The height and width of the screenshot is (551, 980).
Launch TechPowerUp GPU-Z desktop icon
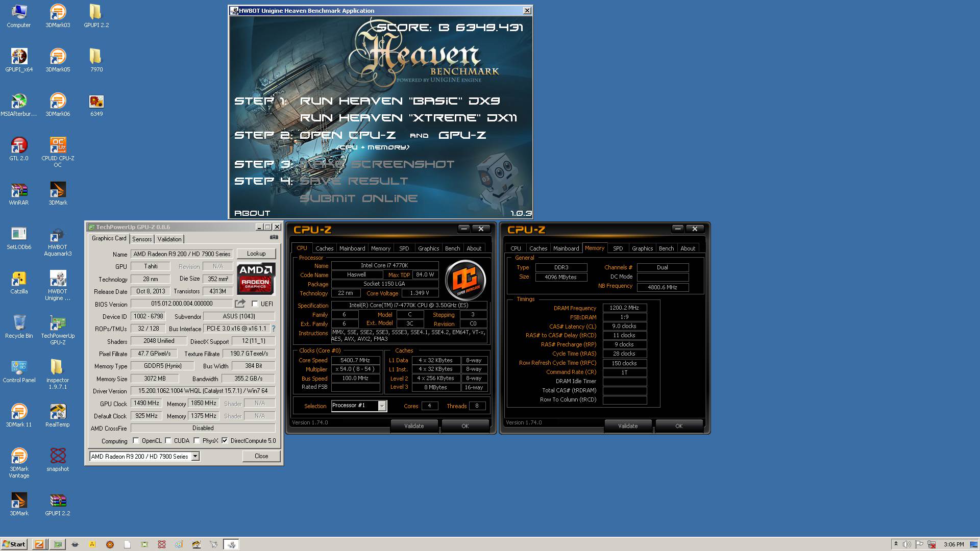coord(58,330)
